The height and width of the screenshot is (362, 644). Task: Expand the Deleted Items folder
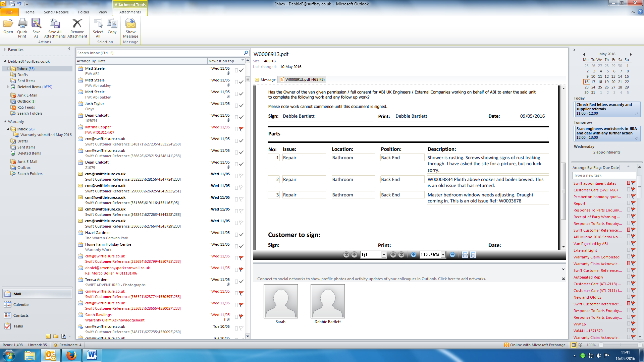[8, 87]
